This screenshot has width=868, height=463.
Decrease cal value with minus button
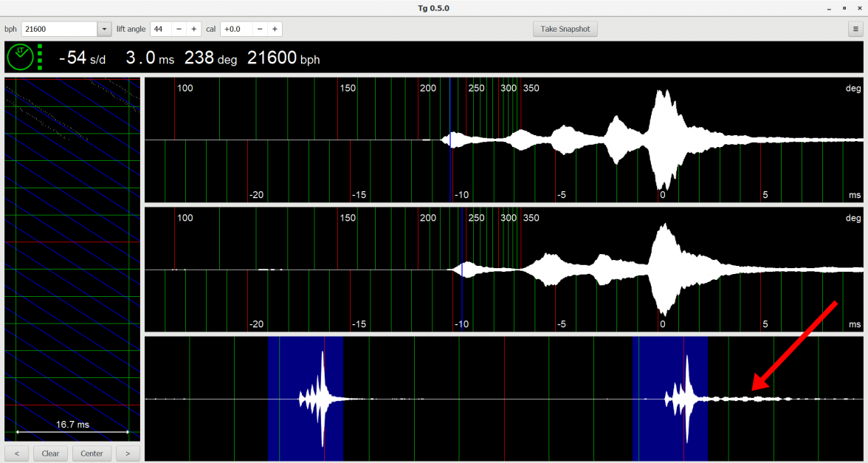coord(260,29)
